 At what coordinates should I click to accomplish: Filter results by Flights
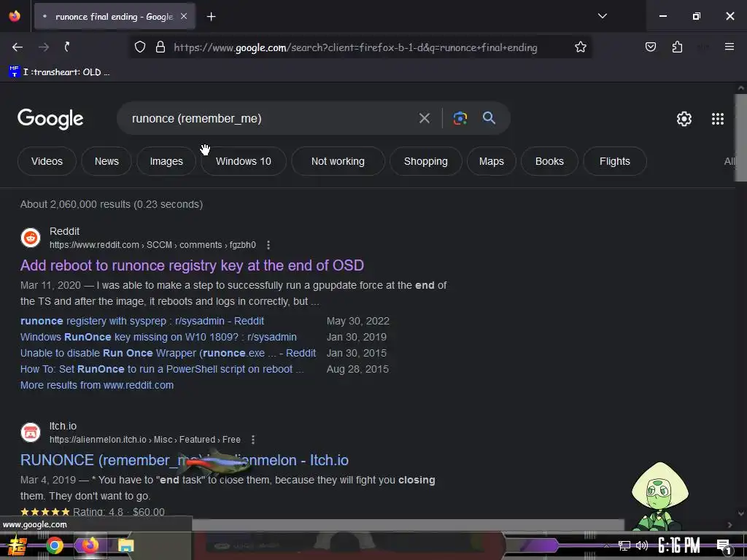pyautogui.click(x=614, y=161)
